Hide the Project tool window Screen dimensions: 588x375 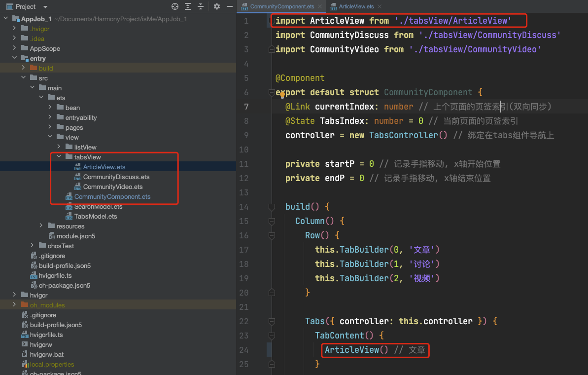click(230, 6)
